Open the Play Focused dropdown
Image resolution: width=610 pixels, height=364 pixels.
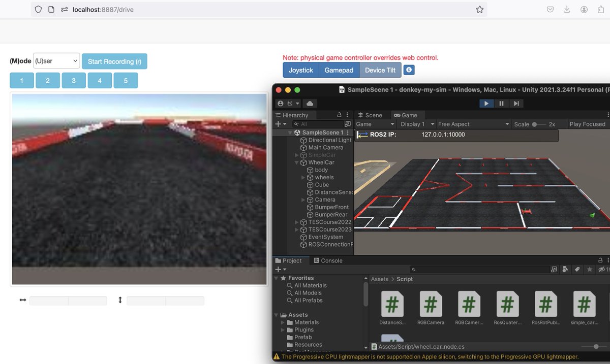(588, 124)
